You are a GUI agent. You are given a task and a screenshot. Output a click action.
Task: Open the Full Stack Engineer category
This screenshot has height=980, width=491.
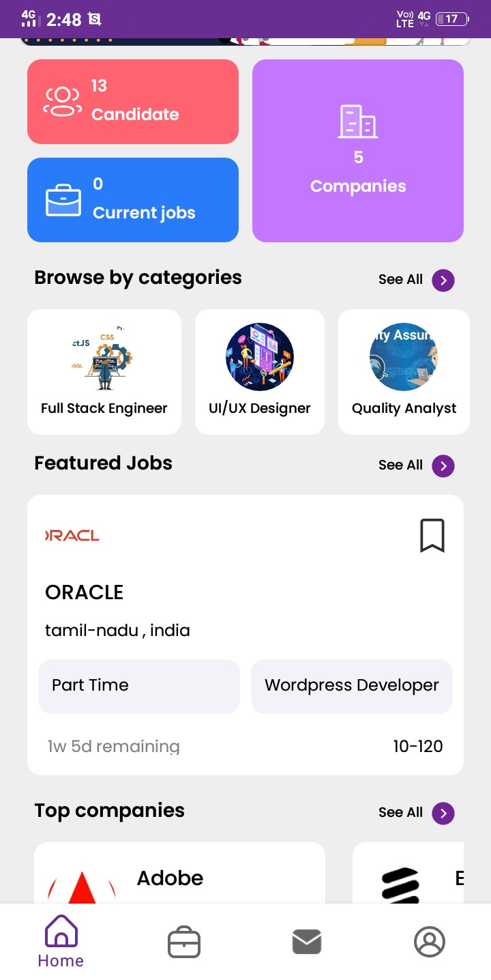coord(104,372)
